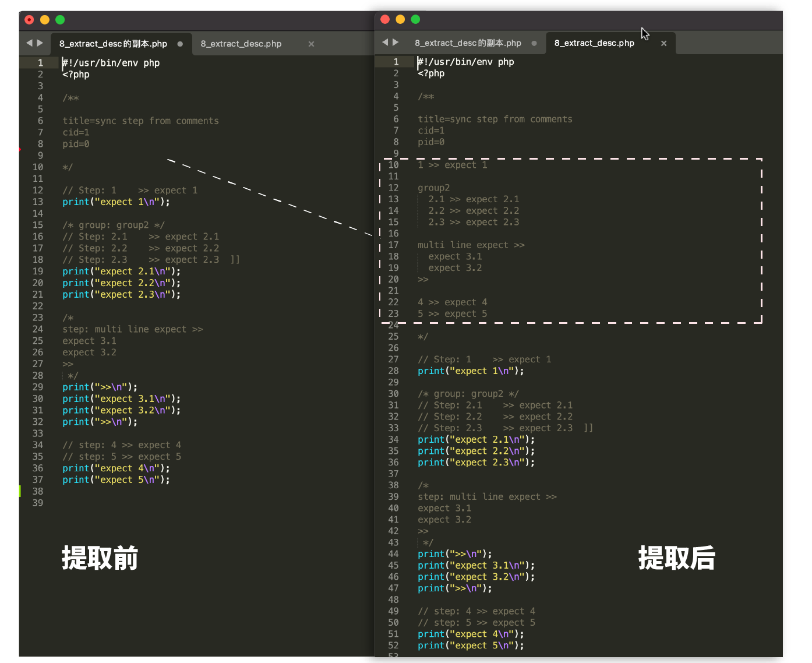
Task: Click the '/* group: group2 */' comment in left editor
Action: (114, 225)
